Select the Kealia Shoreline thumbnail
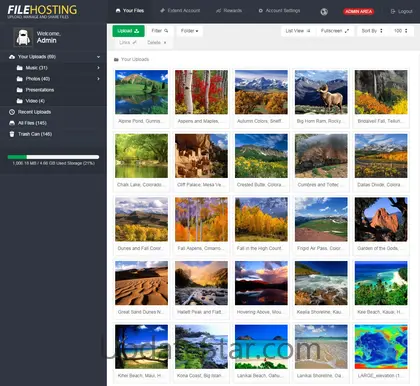 coord(321,283)
